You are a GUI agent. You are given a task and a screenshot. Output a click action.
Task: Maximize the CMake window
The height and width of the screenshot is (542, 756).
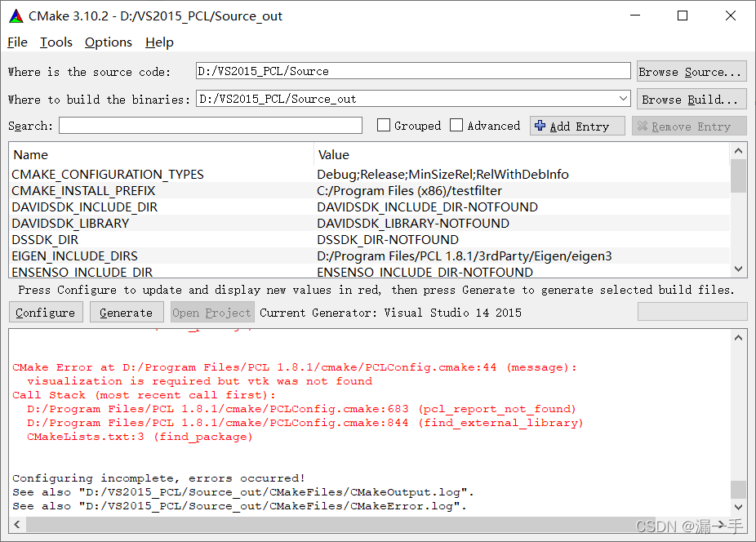pos(683,16)
